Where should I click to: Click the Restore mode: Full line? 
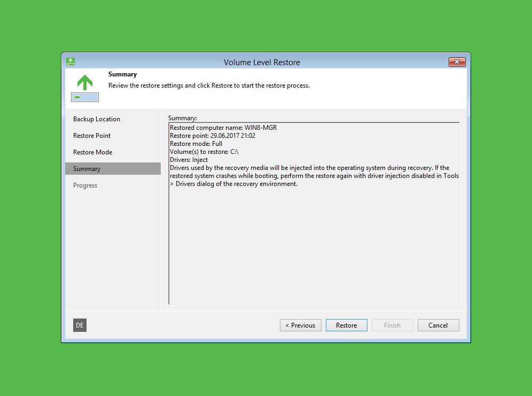[196, 144]
